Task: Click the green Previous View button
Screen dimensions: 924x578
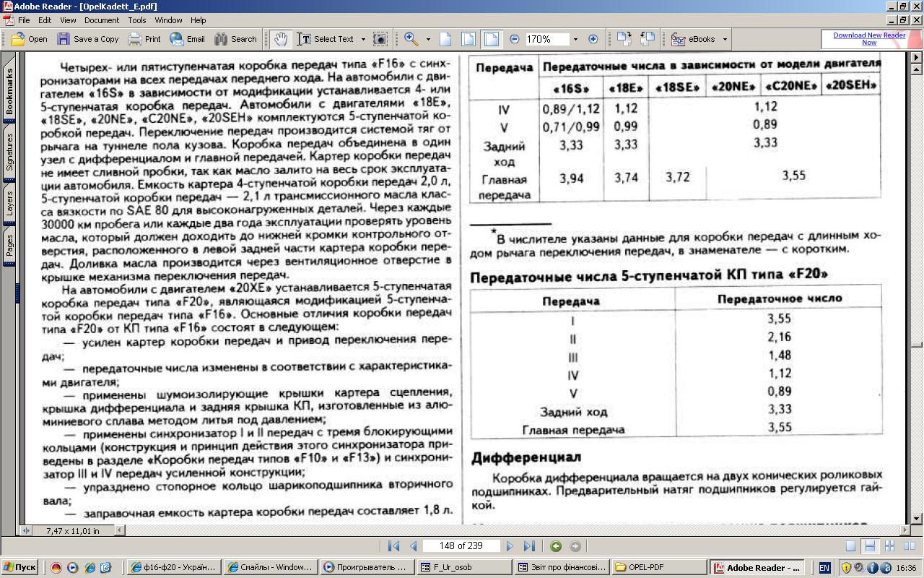Action: tap(555, 546)
